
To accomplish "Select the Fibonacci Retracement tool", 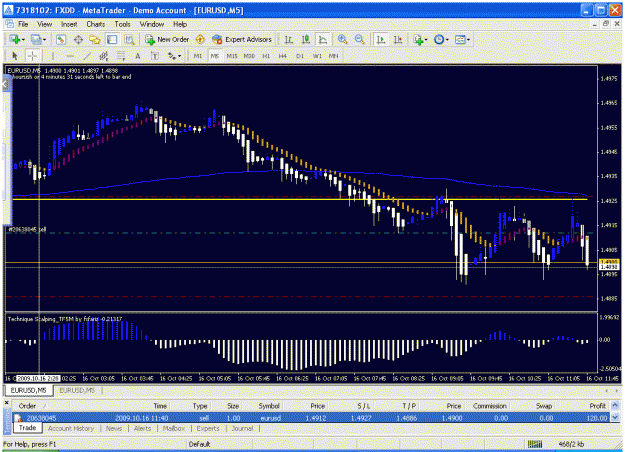I will click(x=121, y=56).
